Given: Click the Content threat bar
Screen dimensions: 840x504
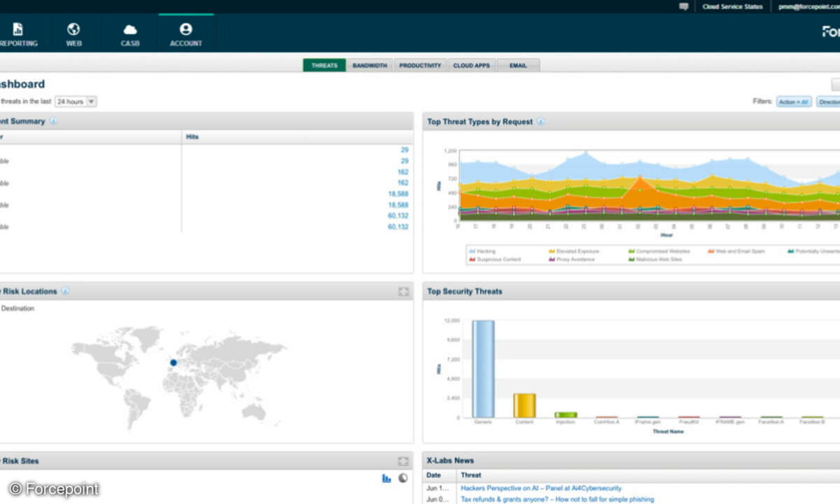Looking at the screenshot, I should (524, 405).
